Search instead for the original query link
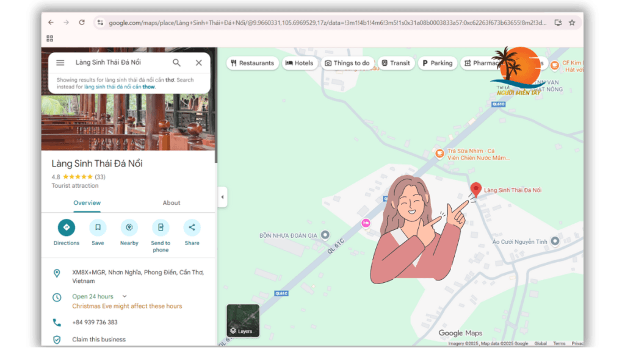 coord(120,87)
